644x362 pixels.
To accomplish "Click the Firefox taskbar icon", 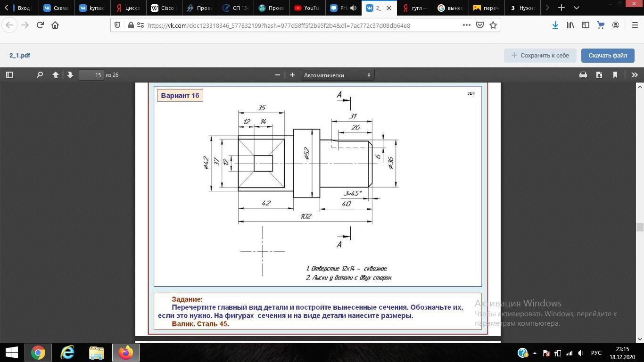I will click(126, 353).
